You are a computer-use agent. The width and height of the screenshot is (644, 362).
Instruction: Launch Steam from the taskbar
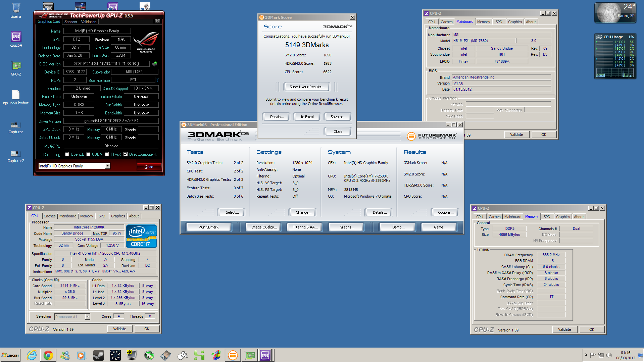(x=98, y=355)
